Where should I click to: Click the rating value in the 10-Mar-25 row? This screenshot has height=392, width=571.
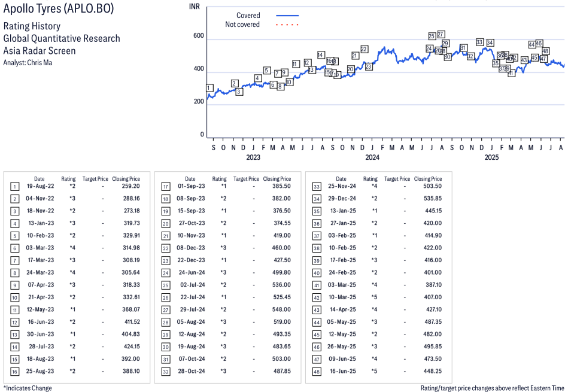click(x=374, y=297)
